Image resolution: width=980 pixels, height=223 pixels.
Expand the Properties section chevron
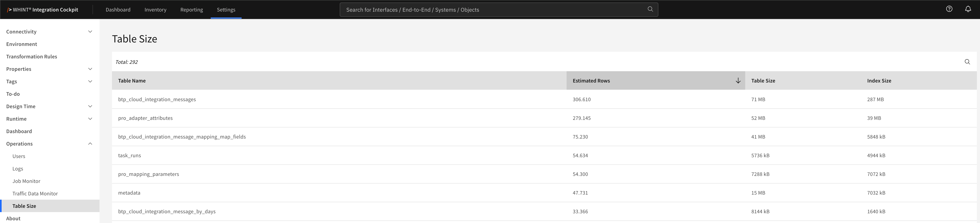point(90,69)
